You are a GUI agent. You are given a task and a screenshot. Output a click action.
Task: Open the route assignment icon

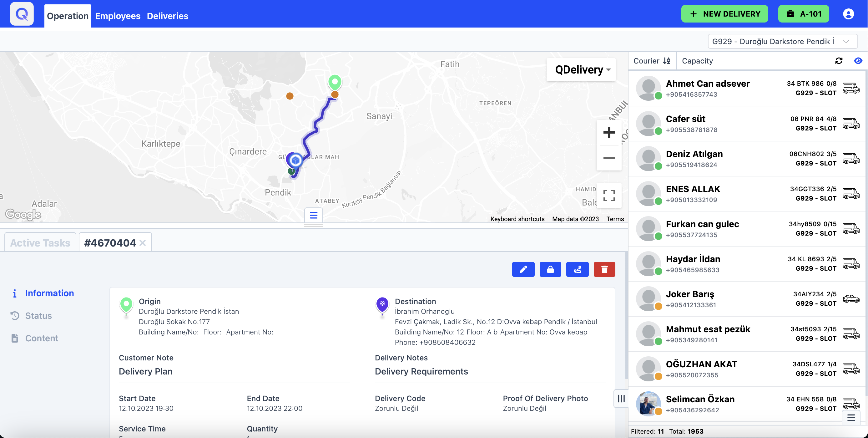point(577,269)
